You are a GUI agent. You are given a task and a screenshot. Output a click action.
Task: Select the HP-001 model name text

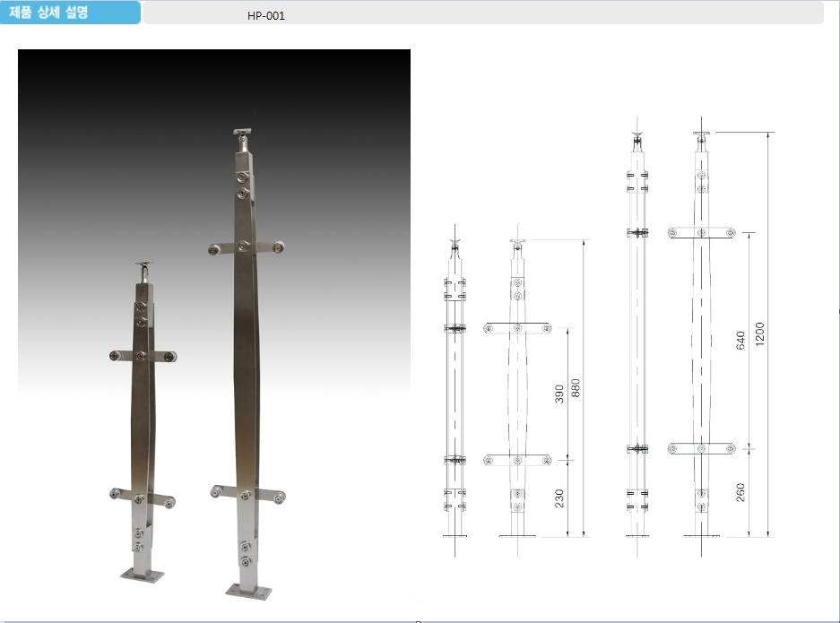click(x=266, y=15)
